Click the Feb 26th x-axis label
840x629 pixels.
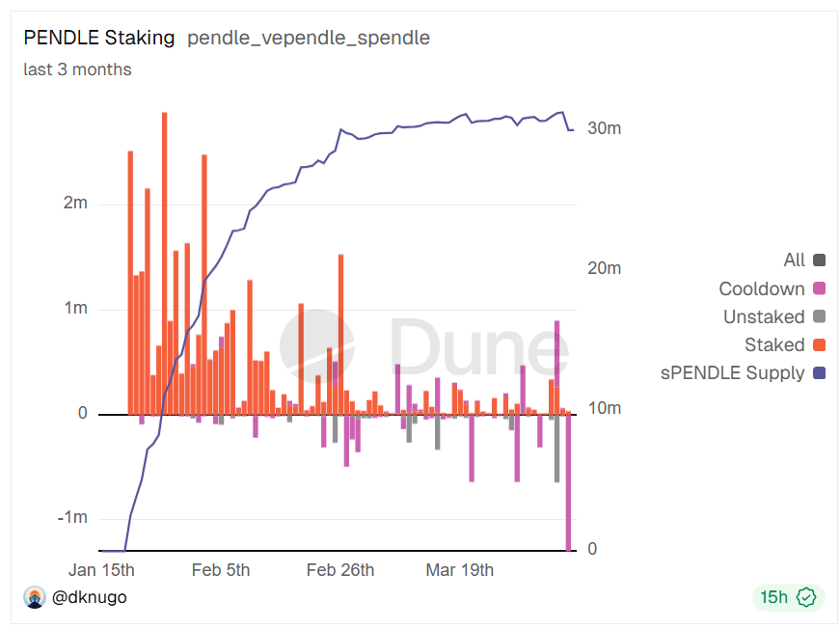pyautogui.click(x=340, y=570)
